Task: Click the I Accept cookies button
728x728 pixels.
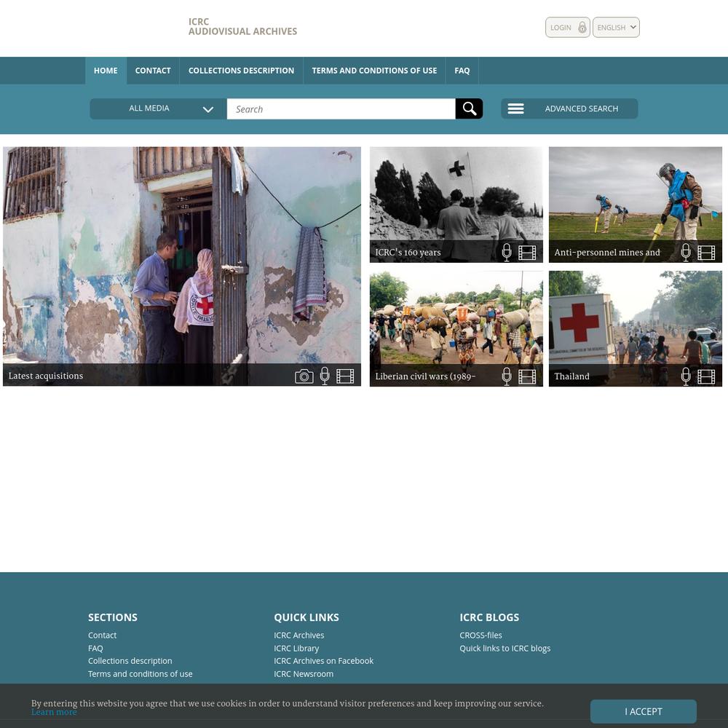Action: tap(643, 711)
